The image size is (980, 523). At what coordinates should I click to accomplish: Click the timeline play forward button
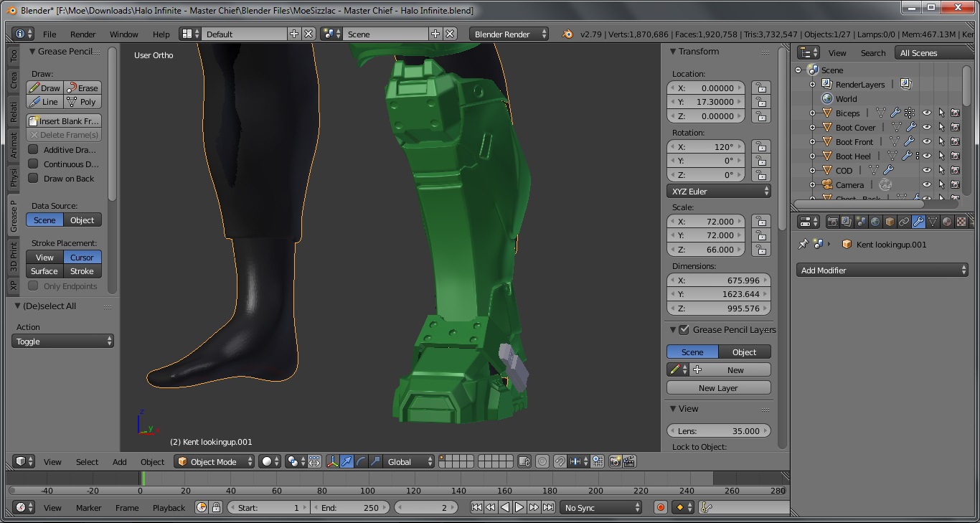[x=519, y=507]
